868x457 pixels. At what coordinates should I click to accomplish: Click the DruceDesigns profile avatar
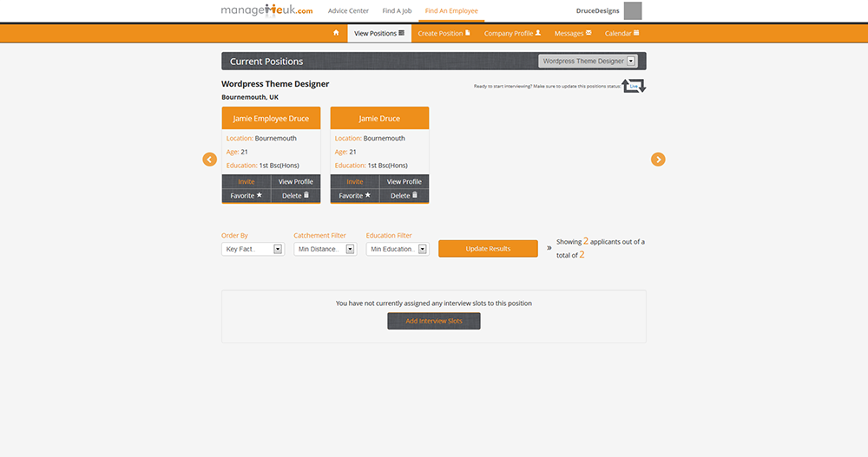click(633, 11)
